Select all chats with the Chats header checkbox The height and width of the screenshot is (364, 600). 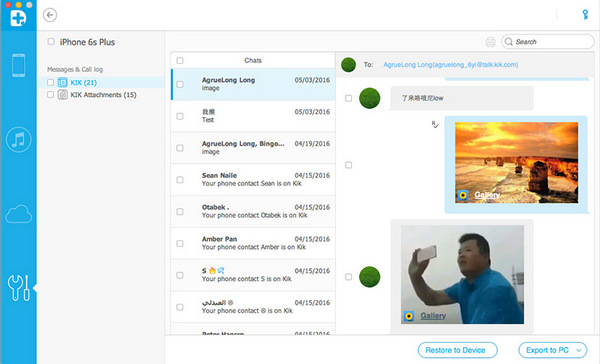click(x=180, y=60)
